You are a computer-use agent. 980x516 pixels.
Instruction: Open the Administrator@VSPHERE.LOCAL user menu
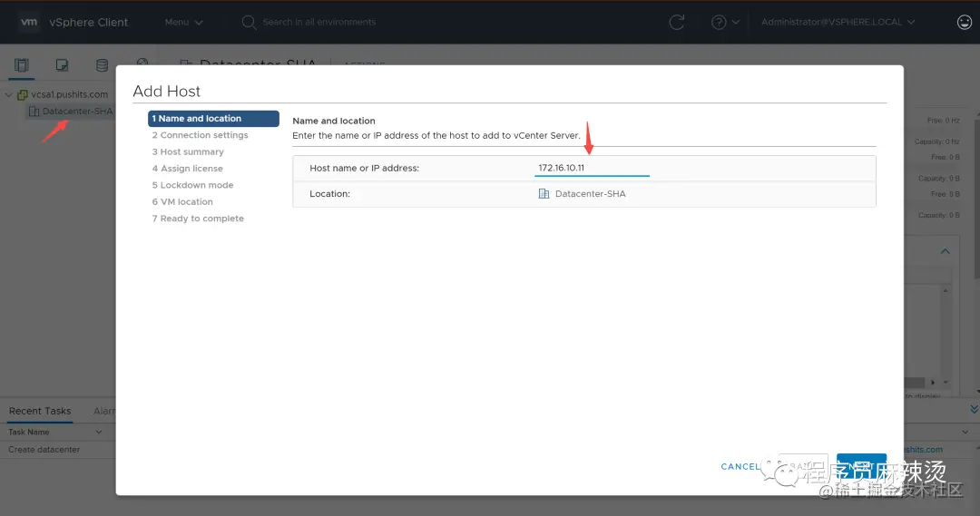838,22
